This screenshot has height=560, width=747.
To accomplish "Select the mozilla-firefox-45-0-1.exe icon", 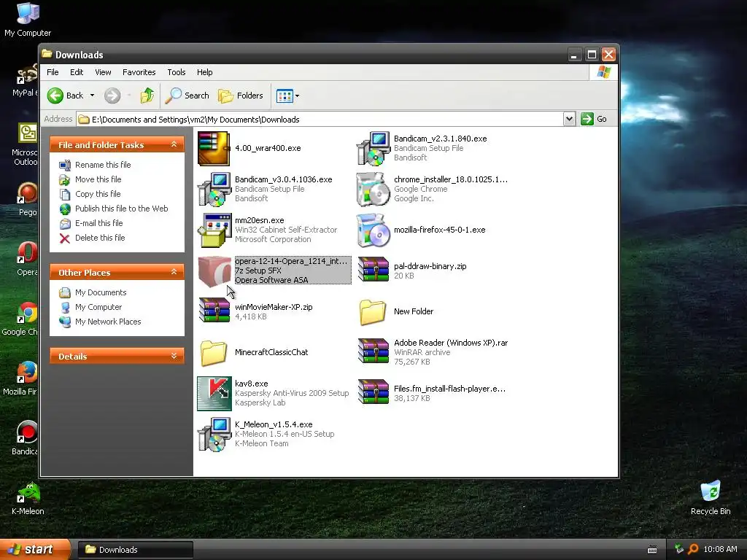I will tap(373, 230).
